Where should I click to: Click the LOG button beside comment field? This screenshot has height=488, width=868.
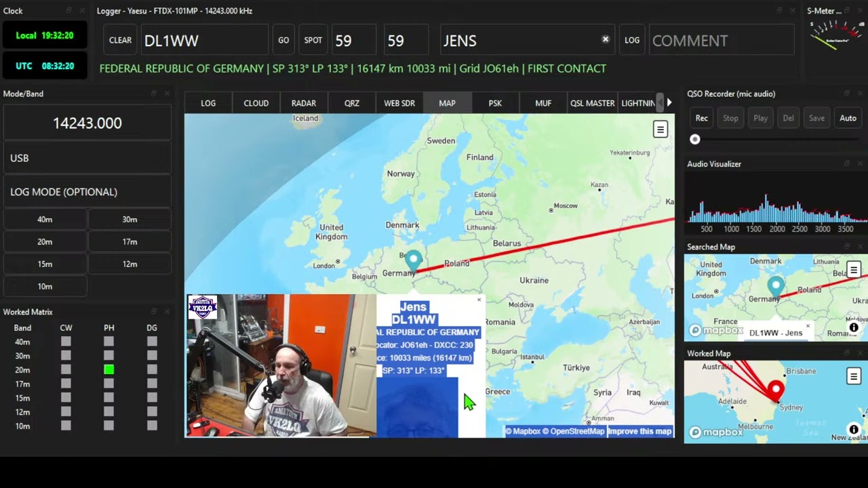632,40
